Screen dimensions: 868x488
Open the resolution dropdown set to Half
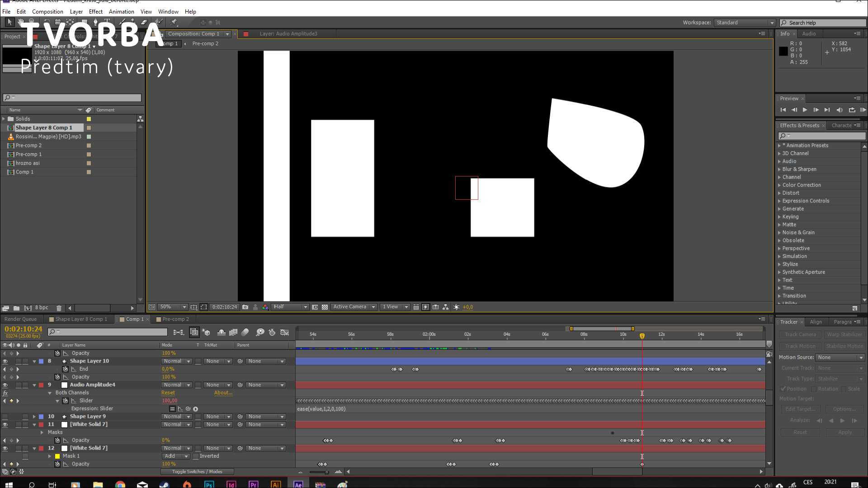290,307
